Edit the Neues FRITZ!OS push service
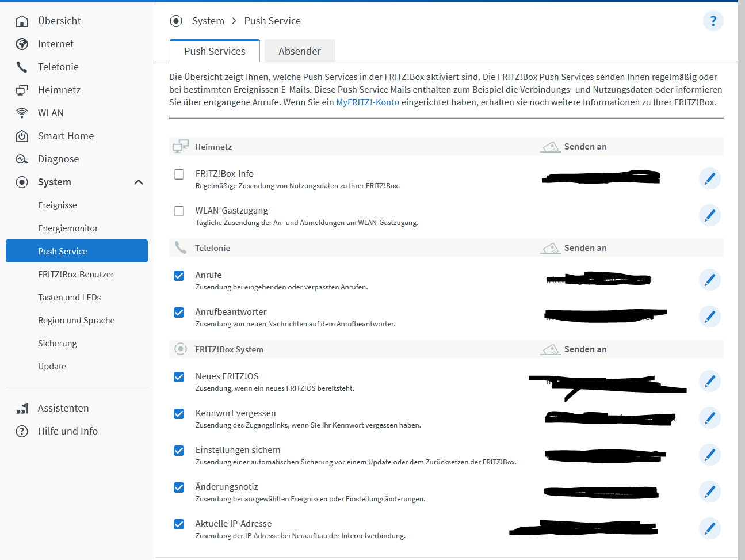745x560 pixels. pos(710,381)
